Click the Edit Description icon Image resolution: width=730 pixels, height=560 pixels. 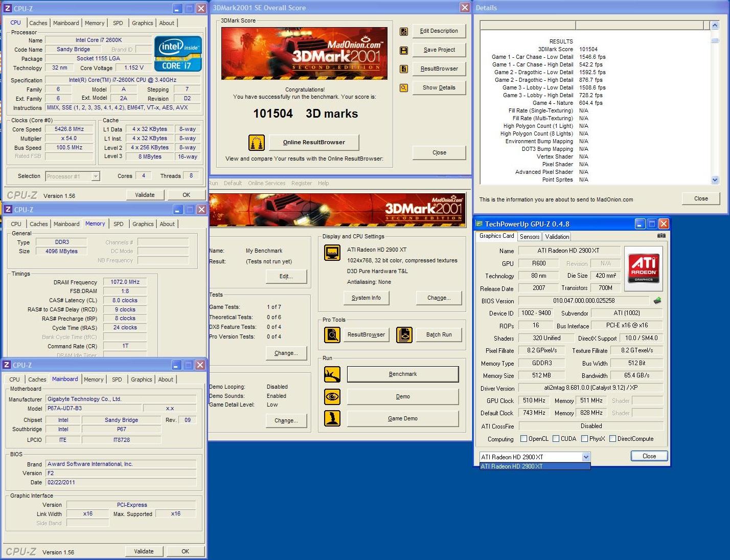(x=404, y=32)
